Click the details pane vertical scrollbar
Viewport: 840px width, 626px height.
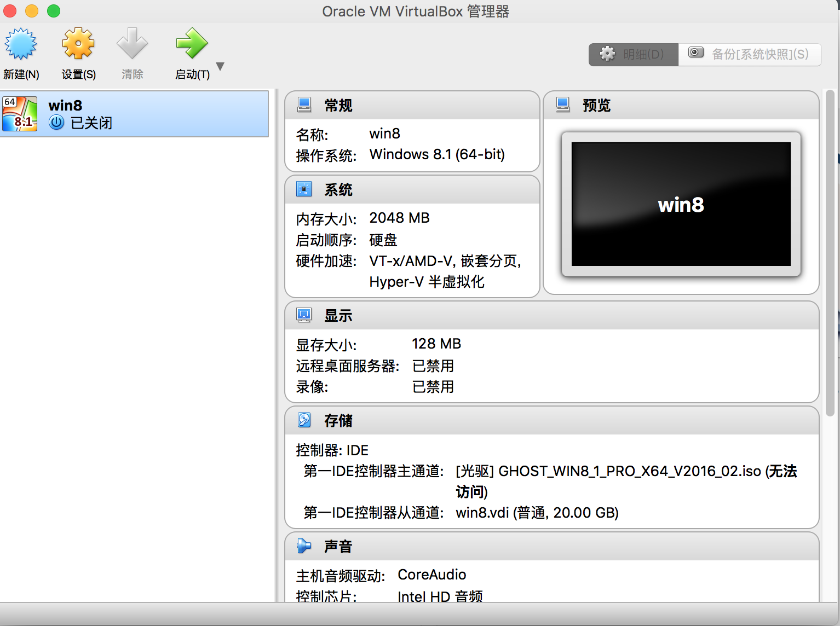[x=830, y=252]
